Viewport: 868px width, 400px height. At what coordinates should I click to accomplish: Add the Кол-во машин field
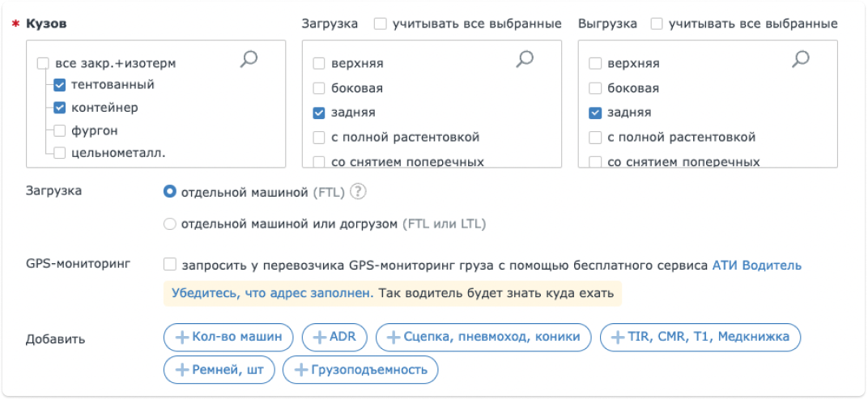pyautogui.click(x=228, y=337)
